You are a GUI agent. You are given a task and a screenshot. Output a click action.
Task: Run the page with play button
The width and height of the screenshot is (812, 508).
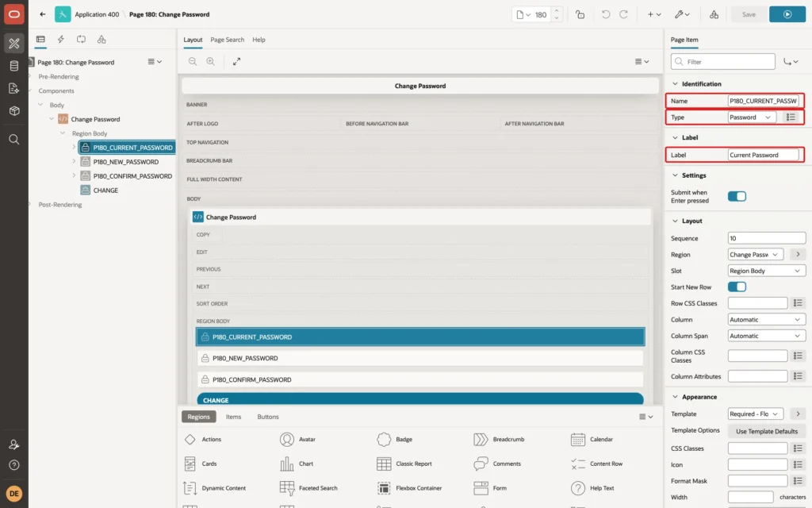787,14
